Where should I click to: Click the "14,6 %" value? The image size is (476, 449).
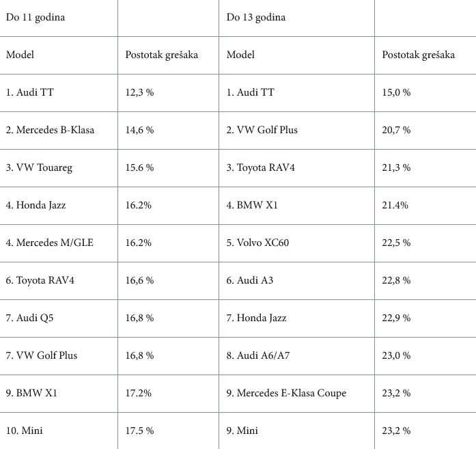tap(140, 130)
